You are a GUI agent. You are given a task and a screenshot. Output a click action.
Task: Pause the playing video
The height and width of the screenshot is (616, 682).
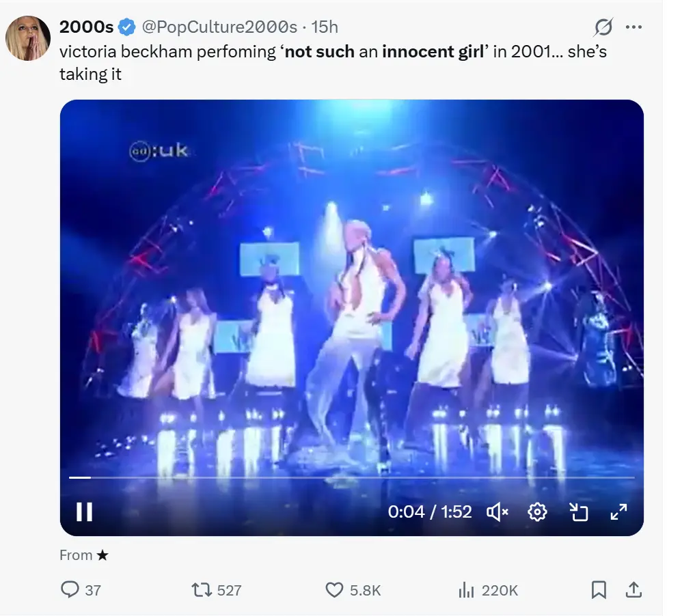point(84,512)
